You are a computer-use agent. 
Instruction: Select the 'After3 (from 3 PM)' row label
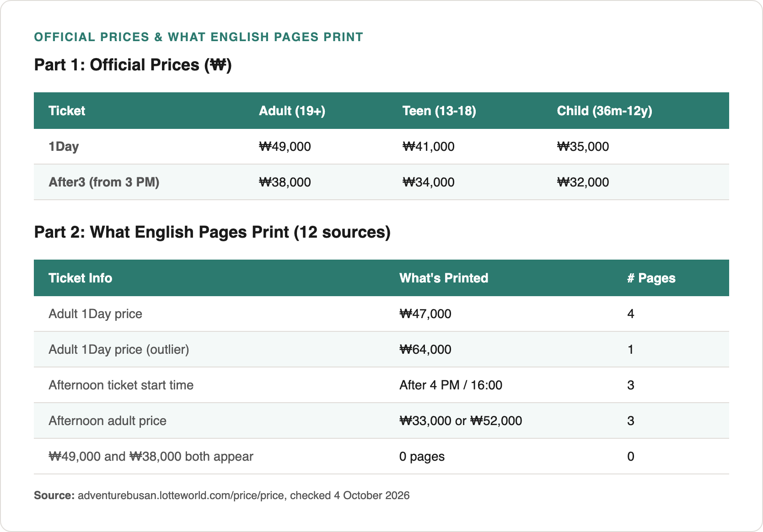pyautogui.click(x=104, y=182)
